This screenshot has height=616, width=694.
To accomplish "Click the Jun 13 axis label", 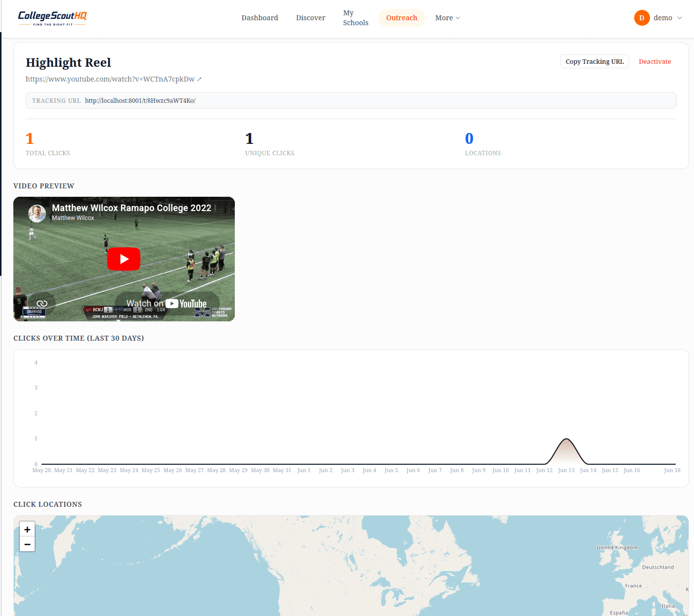I will (566, 470).
